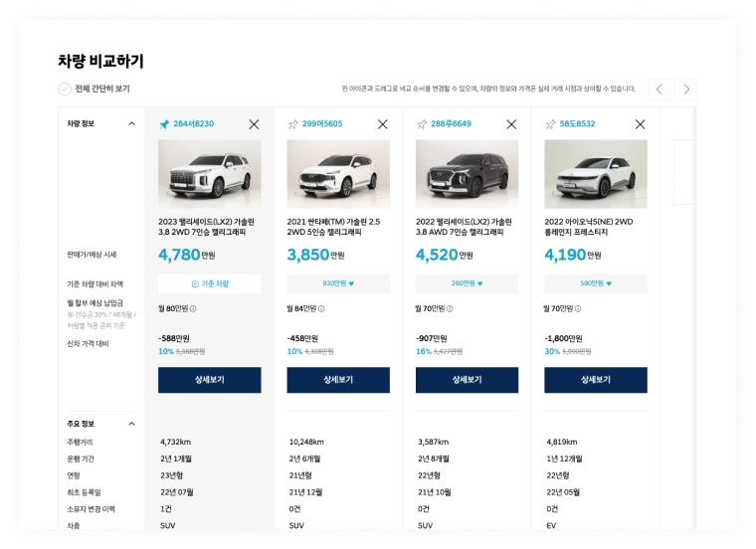The height and width of the screenshot is (549, 756).
Task: Open 상세보기 for the 3,850만원 Santa Fe
Action: (x=338, y=380)
